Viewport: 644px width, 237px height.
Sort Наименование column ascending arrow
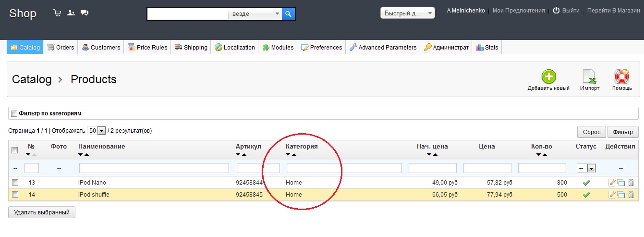[86, 155]
